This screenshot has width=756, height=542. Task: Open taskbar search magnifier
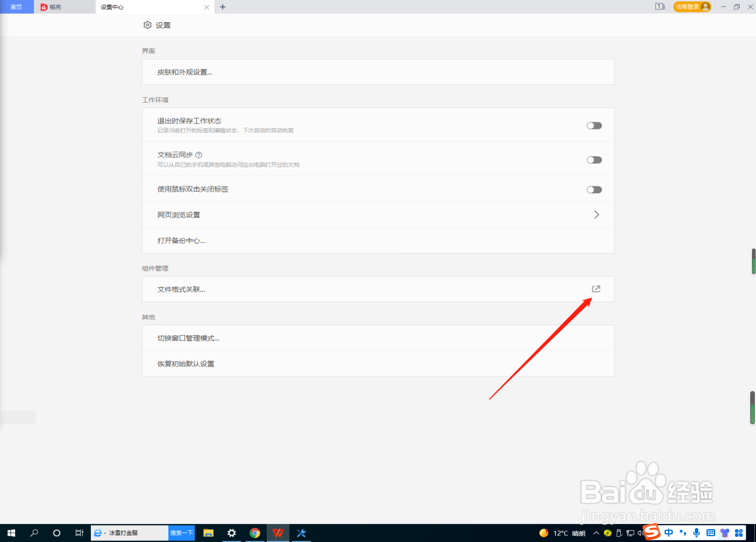34,533
